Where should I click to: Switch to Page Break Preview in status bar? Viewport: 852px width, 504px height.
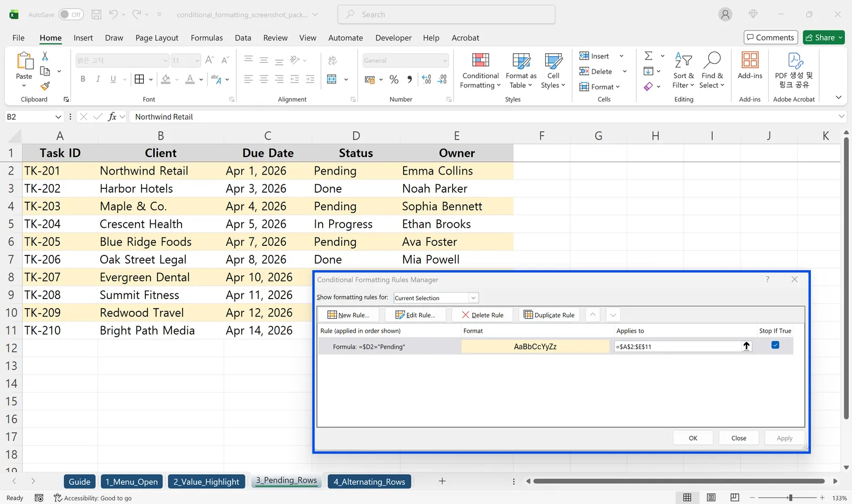pos(735,498)
